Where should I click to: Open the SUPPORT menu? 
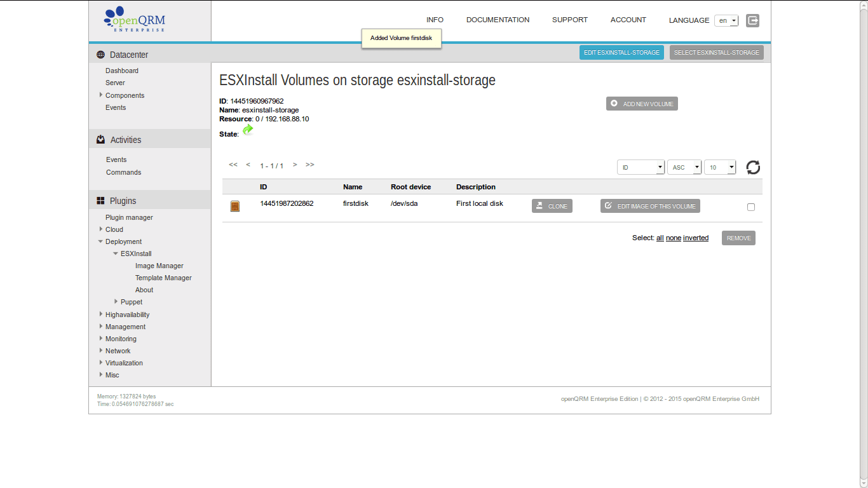point(570,20)
